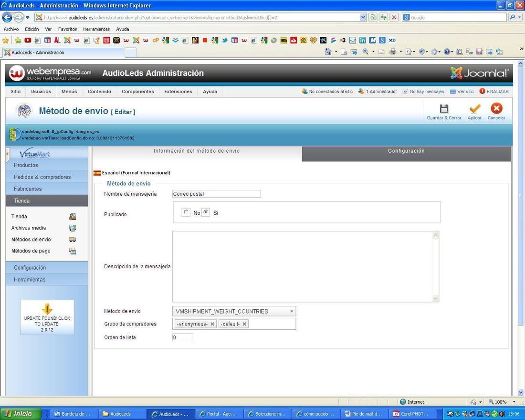
Task: Open Tienda shop icon in sidebar
Action: pyautogui.click(x=73, y=216)
